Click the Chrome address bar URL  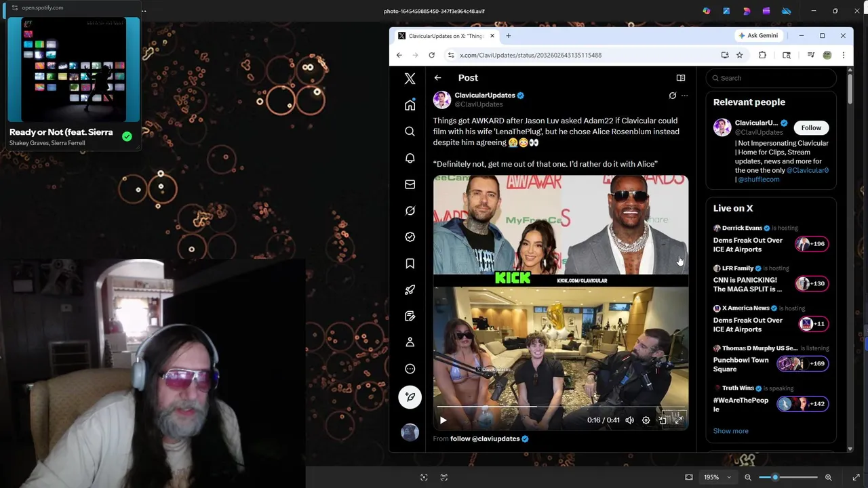pyautogui.click(x=530, y=55)
